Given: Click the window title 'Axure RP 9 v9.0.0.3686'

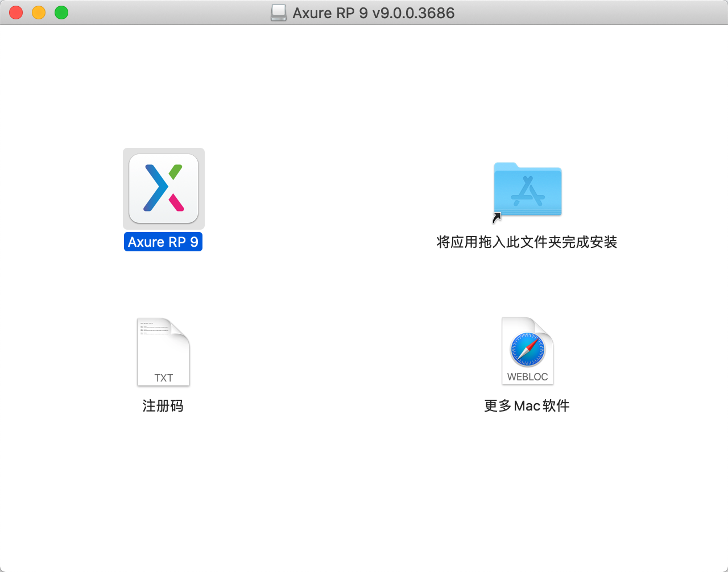Looking at the screenshot, I should coord(374,13).
